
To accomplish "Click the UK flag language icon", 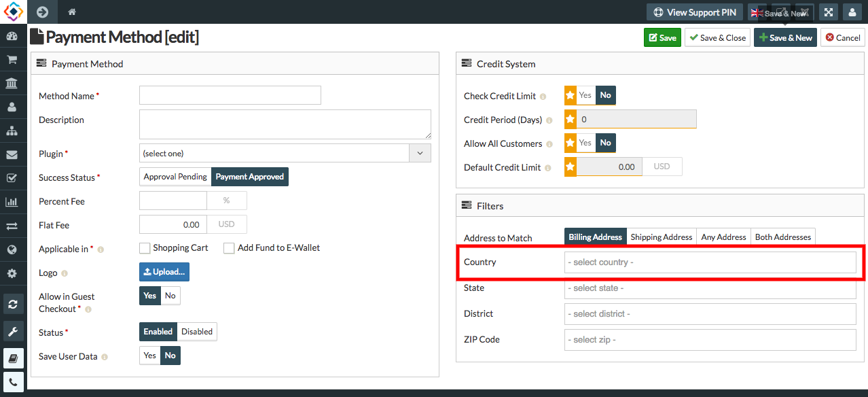I will click(757, 12).
